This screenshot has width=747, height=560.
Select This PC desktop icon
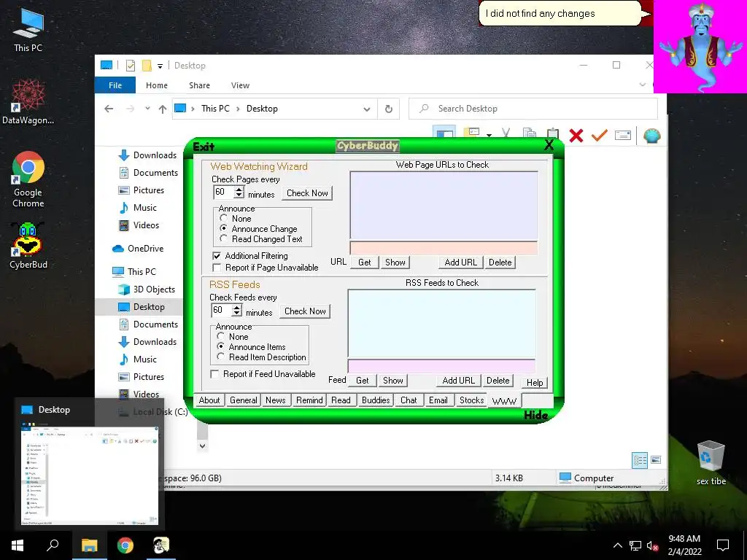[28, 29]
